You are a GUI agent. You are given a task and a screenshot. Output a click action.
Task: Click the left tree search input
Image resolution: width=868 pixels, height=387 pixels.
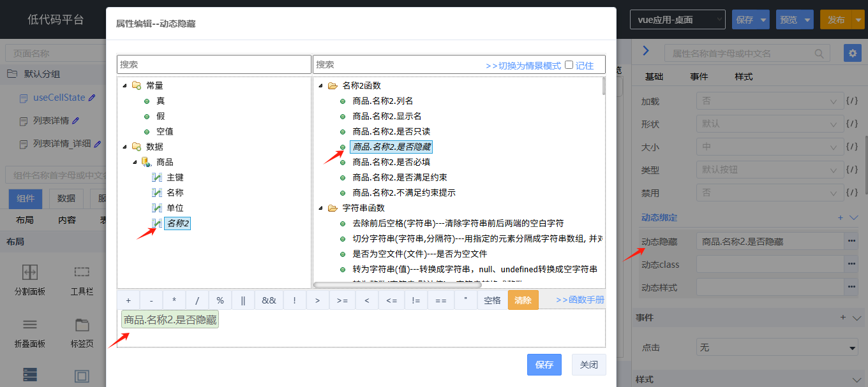214,64
